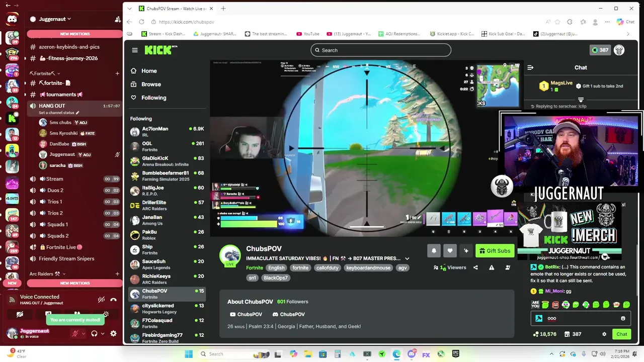Click channel points 18,576 balance
Screen dimensions: 644x362
click(x=545, y=334)
